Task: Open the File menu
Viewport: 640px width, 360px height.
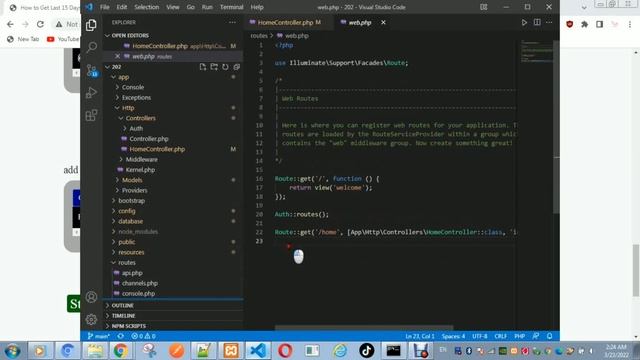Action: (104, 7)
